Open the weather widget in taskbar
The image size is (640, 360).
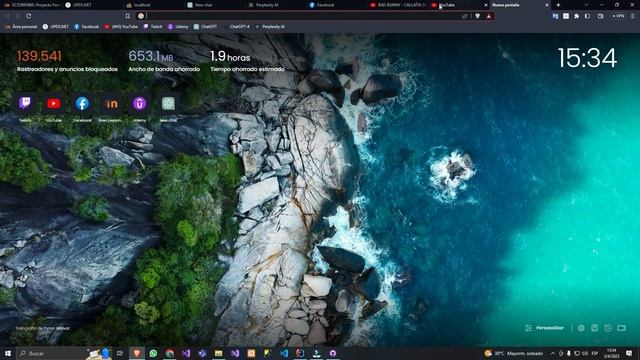[x=513, y=353]
